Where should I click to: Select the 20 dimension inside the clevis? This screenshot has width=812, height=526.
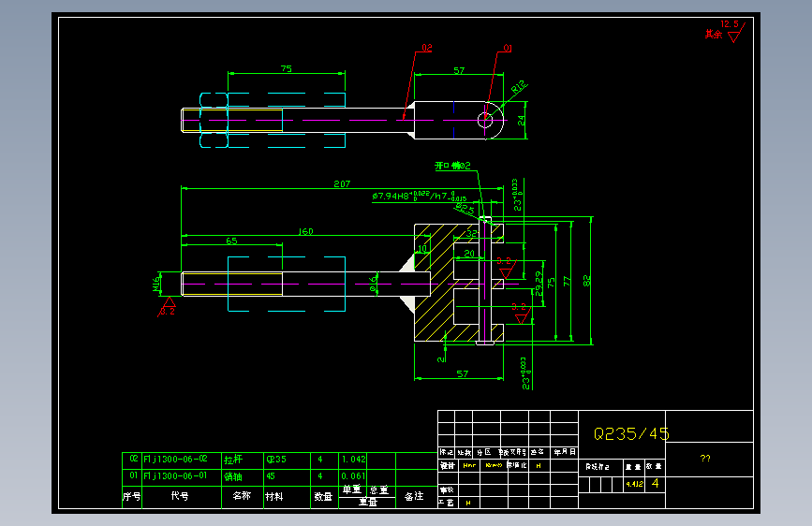coord(469,253)
